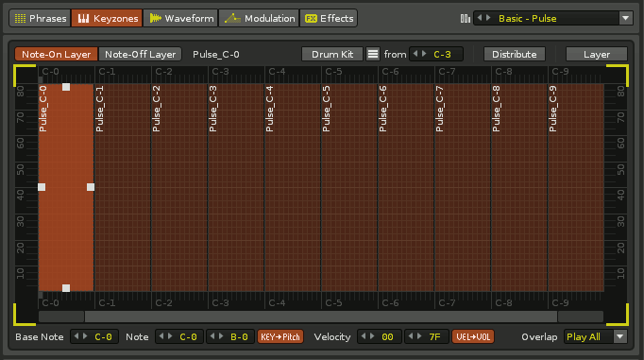Viewport: 644px width, 360px height.
Task: Decrease the Base Note value
Action: pyautogui.click(x=76, y=336)
